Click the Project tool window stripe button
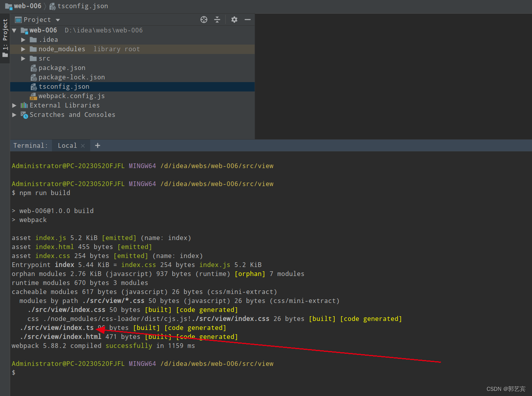Viewport: 532px width, 396px height. pos(5,37)
